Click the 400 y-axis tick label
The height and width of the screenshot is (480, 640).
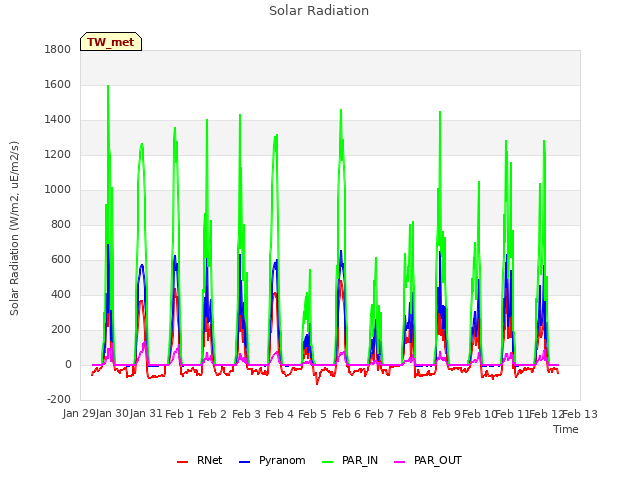(61, 295)
